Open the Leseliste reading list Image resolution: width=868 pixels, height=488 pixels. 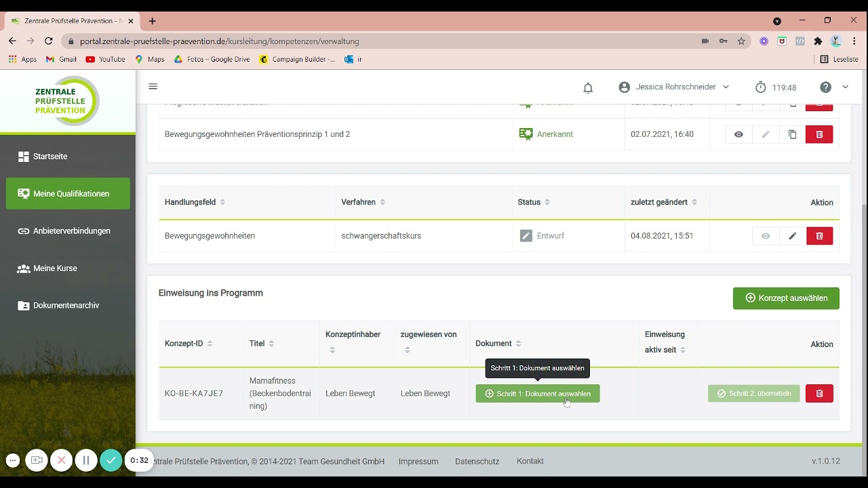click(840, 60)
